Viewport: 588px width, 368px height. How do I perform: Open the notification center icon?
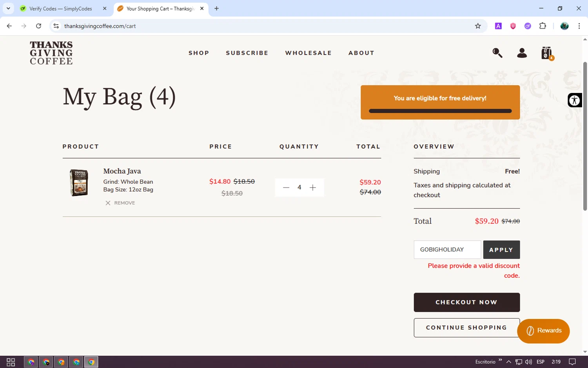(x=572, y=362)
